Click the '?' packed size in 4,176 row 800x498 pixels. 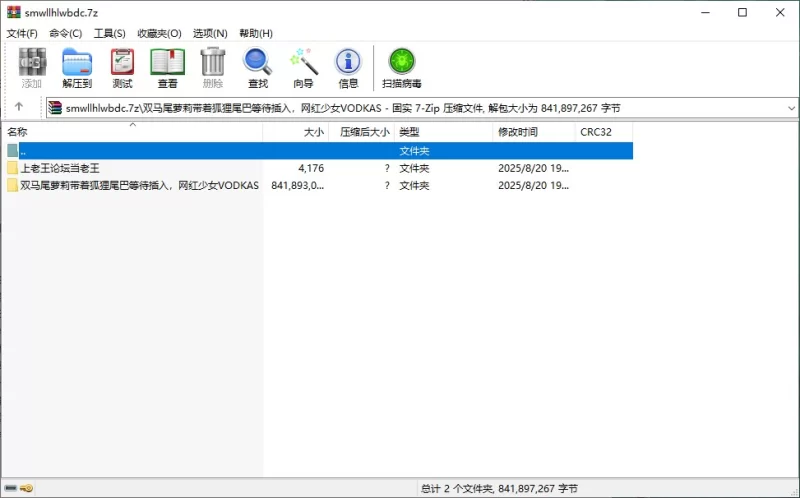click(x=387, y=168)
